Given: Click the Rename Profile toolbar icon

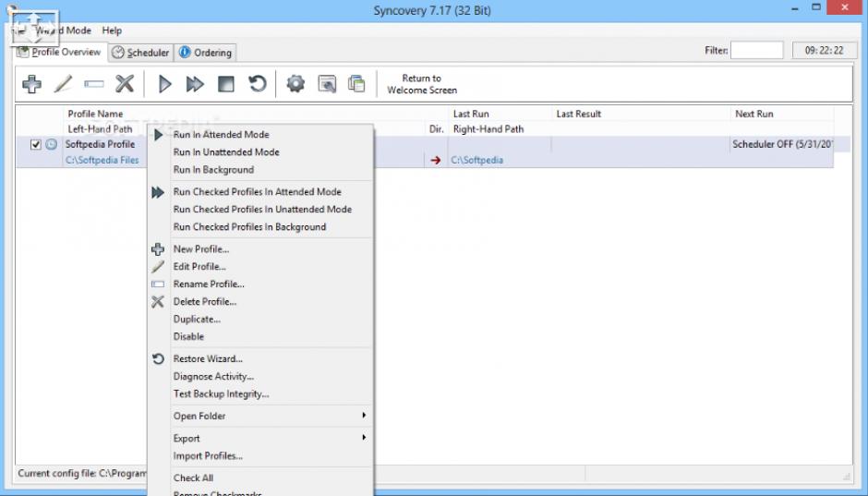Looking at the screenshot, I should (x=94, y=84).
